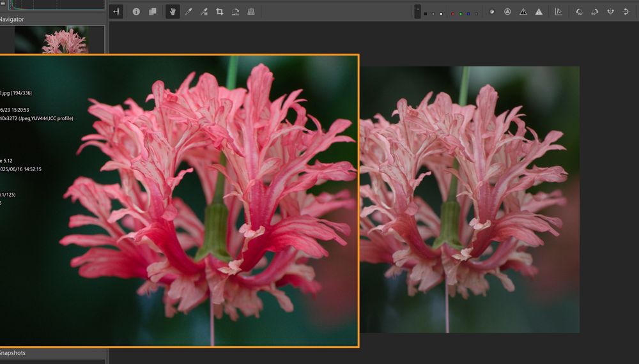Select the perspective correction grid tool
Image resolution: width=639 pixels, height=364 pixels.
coord(251,11)
